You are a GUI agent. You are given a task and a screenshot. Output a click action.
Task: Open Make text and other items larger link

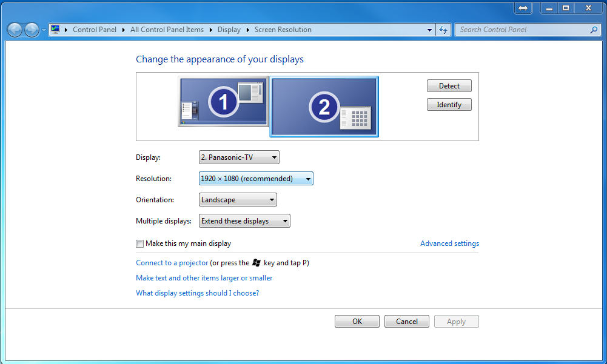click(204, 278)
